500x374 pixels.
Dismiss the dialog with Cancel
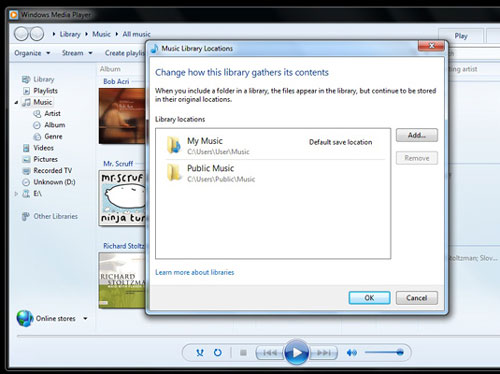[x=417, y=298]
